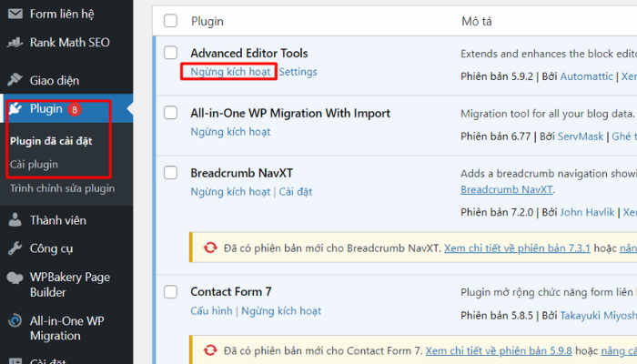Open Thành viên menu
The width and height of the screenshot is (637, 364).
58,220
